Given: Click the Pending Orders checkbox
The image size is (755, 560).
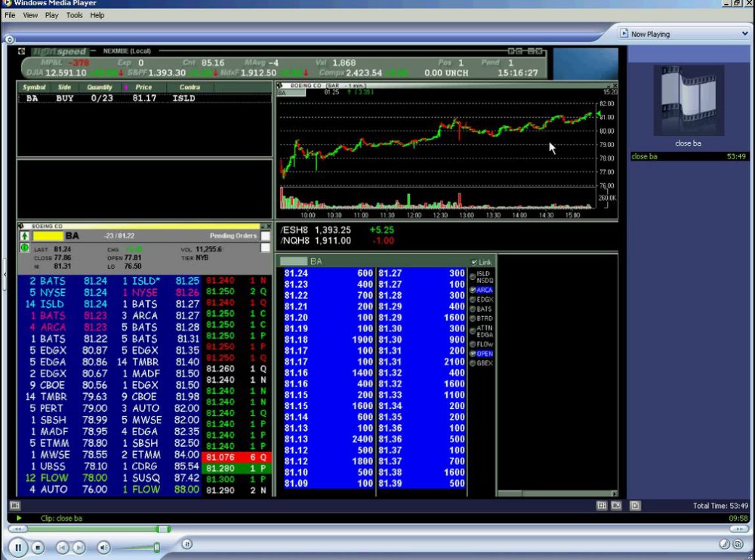Looking at the screenshot, I should point(265,236).
